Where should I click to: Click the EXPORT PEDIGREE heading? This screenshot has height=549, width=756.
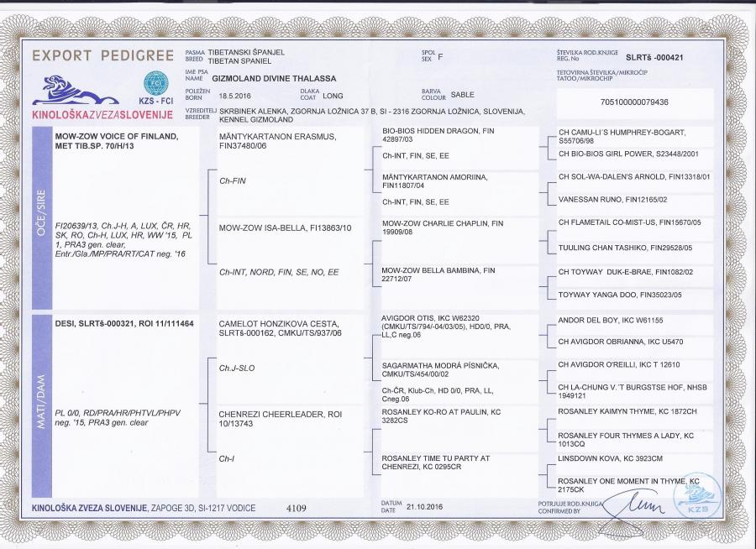click(102, 55)
